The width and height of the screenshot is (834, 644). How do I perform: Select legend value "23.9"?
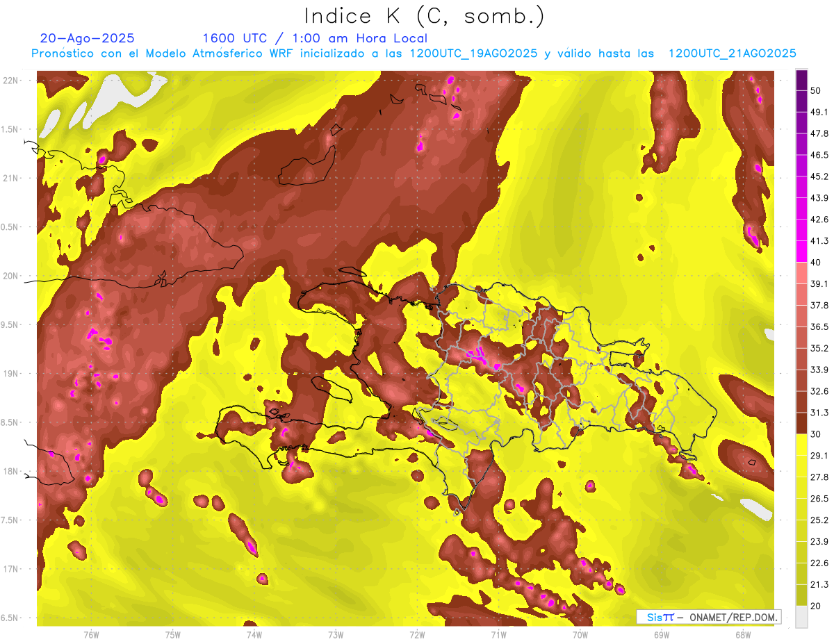[819, 541]
